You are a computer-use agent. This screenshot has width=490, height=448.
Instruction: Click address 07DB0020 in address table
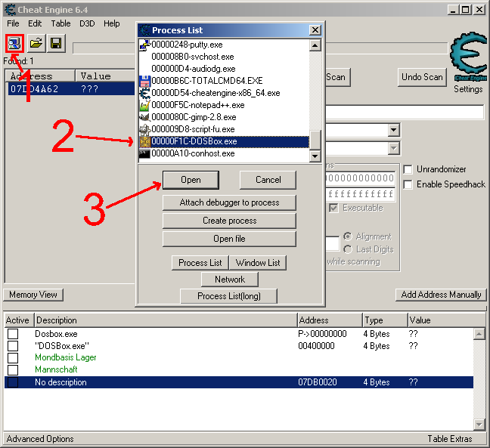318,382
